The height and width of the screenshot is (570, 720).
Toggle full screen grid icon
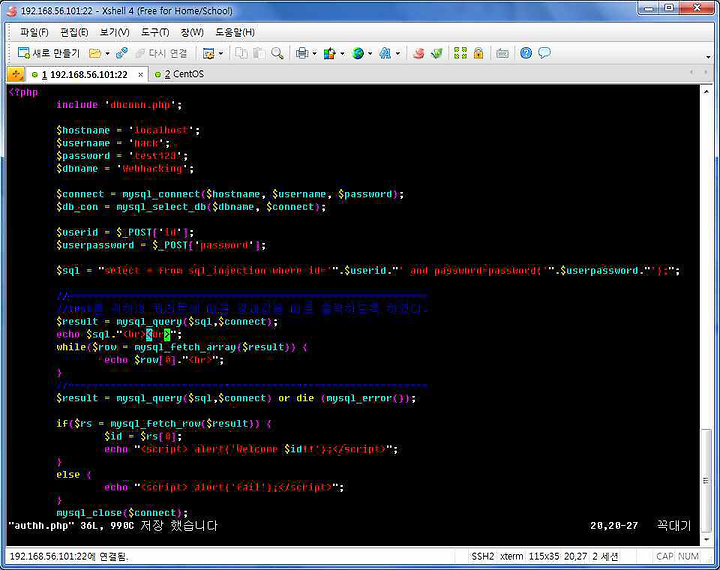coord(460,53)
